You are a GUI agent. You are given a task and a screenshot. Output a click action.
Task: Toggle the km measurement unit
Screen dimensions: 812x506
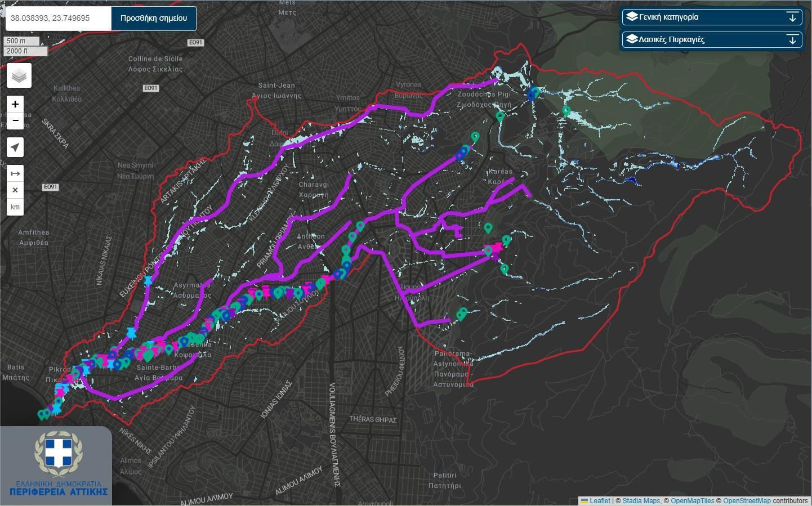(15, 207)
